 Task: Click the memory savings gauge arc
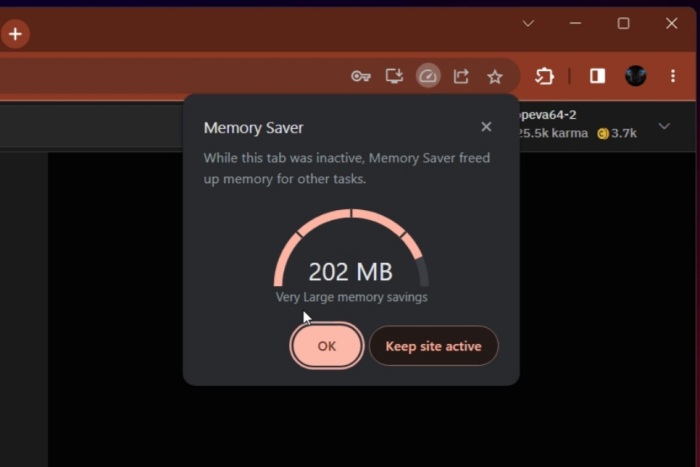tap(351, 220)
